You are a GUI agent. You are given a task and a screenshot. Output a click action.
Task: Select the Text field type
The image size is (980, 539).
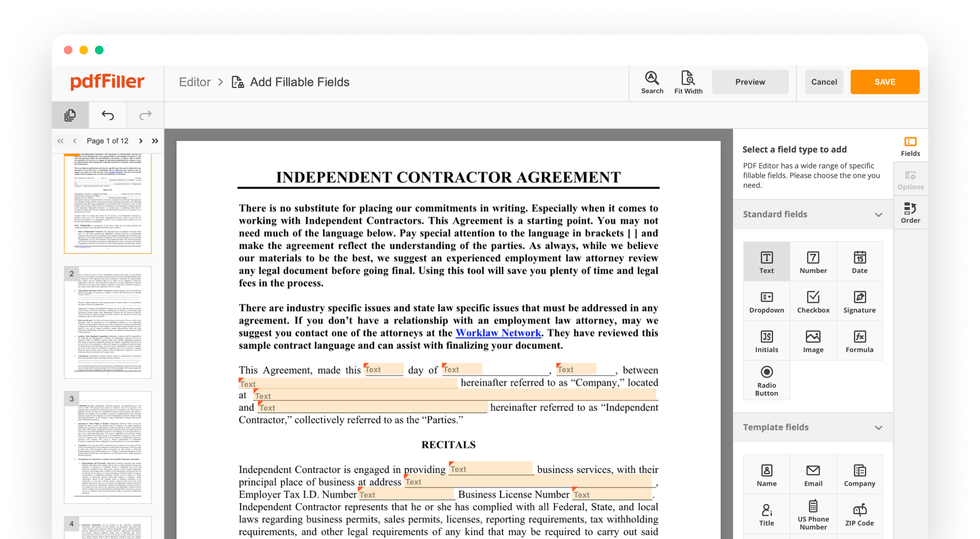(767, 262)
